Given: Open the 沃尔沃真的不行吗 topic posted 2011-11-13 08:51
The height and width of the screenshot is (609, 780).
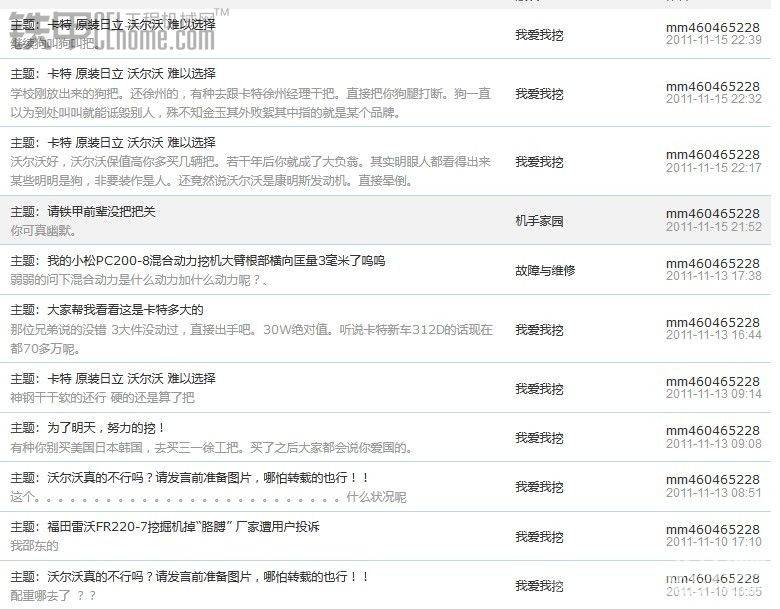Looking at the screenshot, I should tap(208, 478).
